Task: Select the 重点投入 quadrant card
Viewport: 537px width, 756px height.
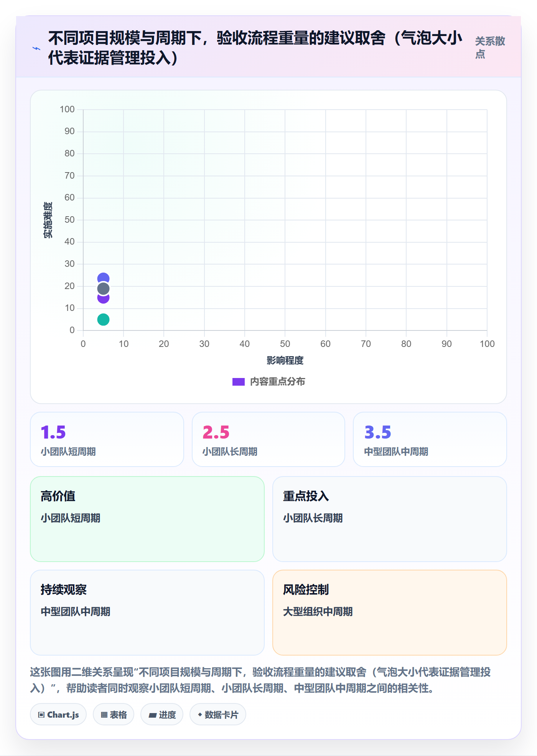Action: (x=390, y=519)
